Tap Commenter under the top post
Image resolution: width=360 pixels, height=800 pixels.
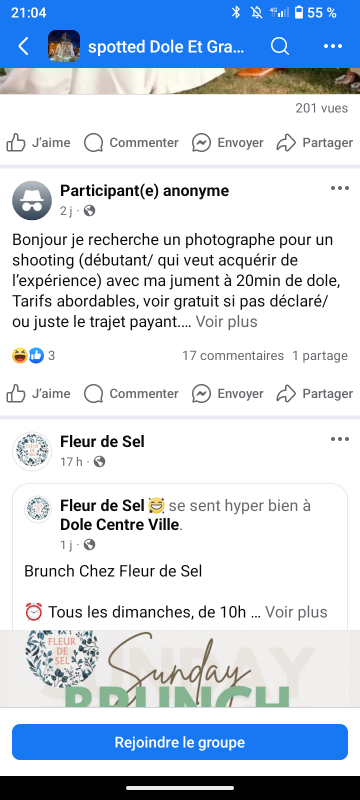coord(131,142)
